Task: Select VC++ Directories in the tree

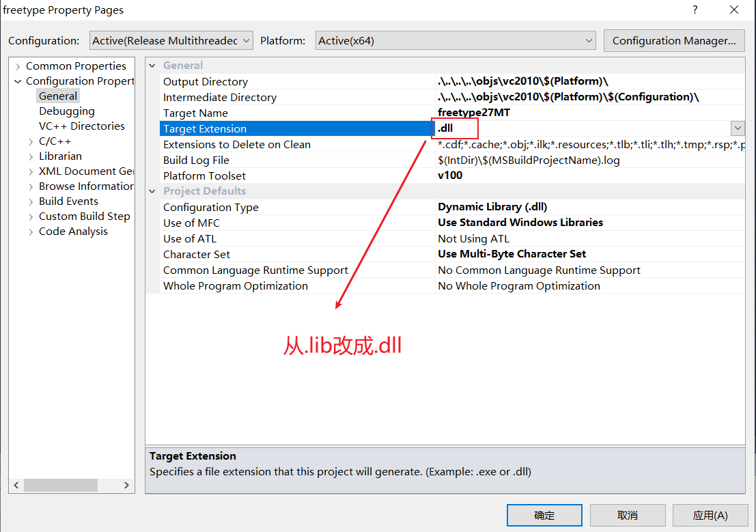Action: pyautogui.click(x=81, y=126)
